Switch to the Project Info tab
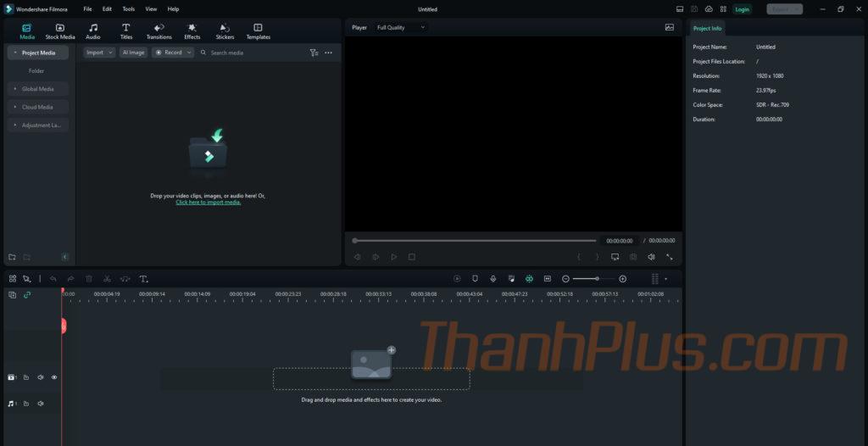Image resolution: width=868 pixels, height=446 pixels. [707, 28]
